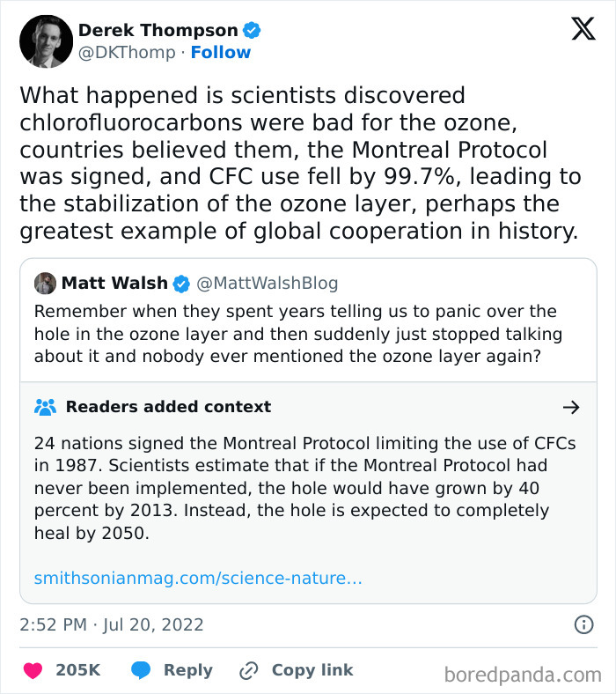Click the Readers added context people icon

coord(45,407)
